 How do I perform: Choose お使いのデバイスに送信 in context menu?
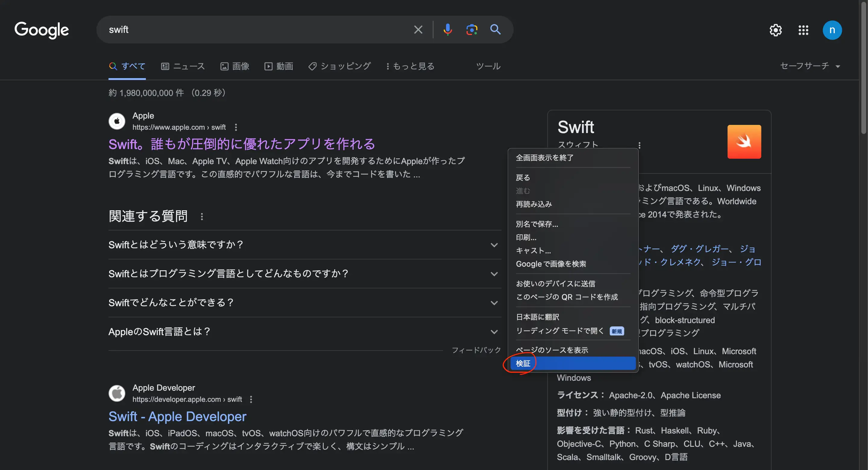pyautogui.click(x=573, y=284)
